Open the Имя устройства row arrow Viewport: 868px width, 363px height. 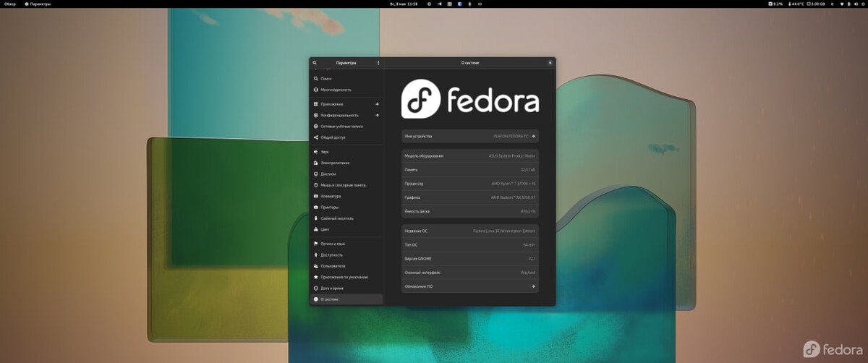533,136
